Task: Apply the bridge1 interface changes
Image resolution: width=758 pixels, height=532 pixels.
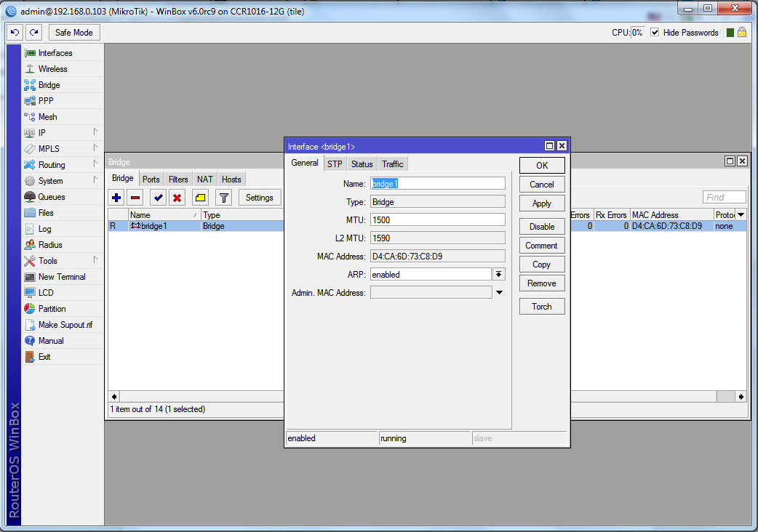Action: tap(541, 203)
